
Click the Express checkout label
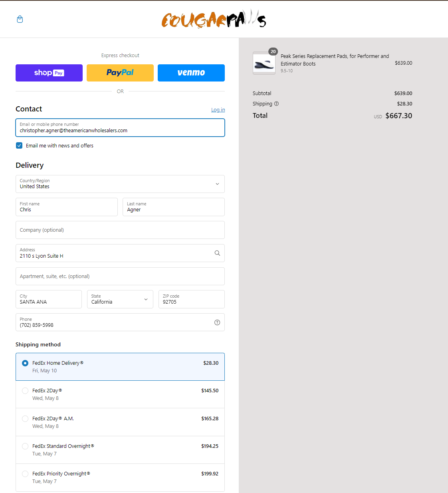120,56
